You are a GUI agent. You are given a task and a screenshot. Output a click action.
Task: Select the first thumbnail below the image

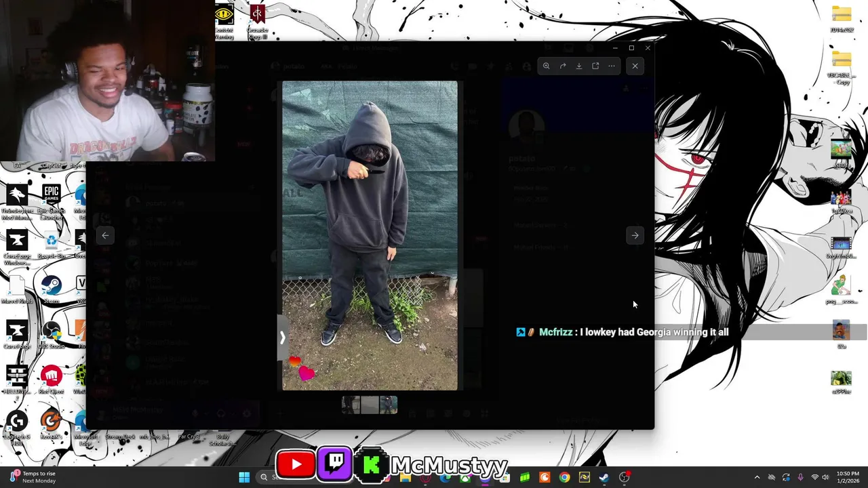pos(351,405)
